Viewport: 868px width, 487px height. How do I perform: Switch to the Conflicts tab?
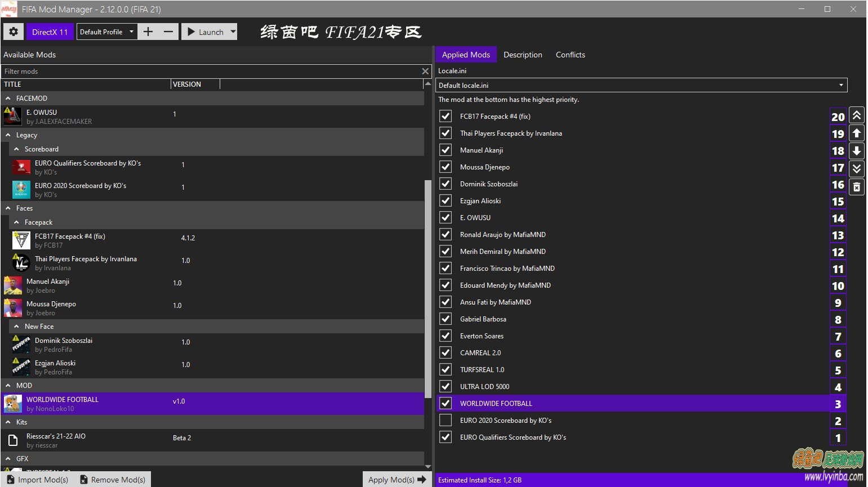(x=570, y=55)
